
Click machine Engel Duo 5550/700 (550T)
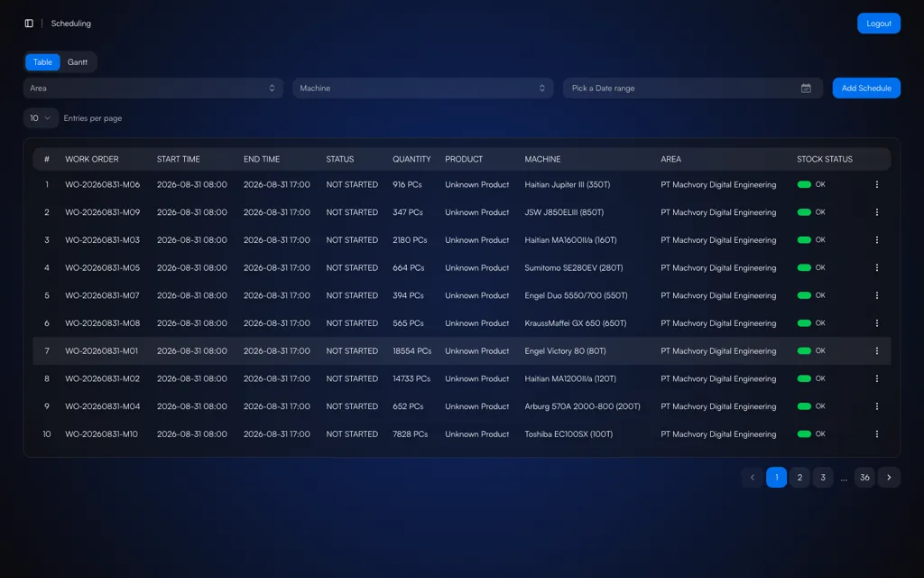click(576, 295)
